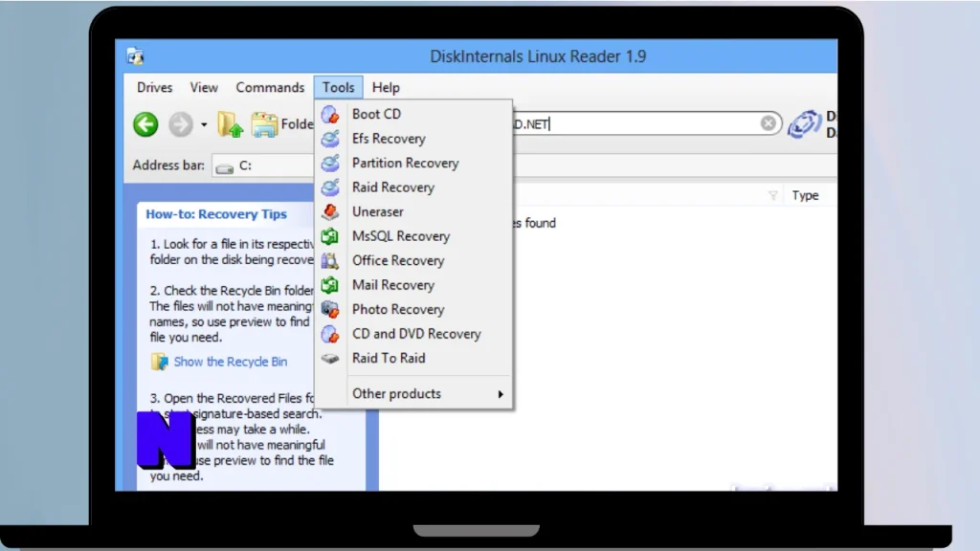The height and width of the screenshot is (551, 980).
Task: Click the How-to: Recovery Tips heading
Action: coord(216,214)
